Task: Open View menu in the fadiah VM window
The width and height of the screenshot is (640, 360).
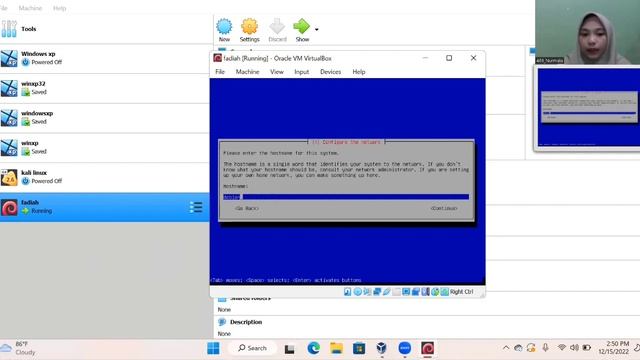Action: click(x=277, y=72)
